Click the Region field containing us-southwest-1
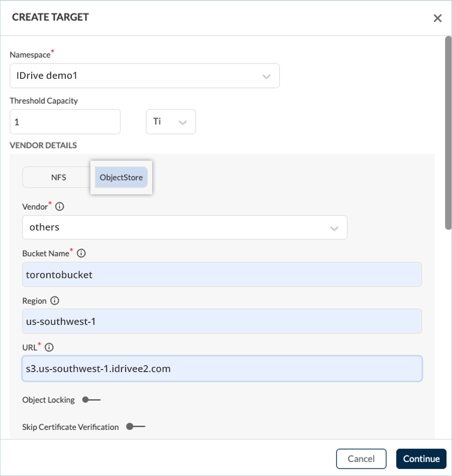Viewport: 452px width, 476px height. [x=221, y=321]
